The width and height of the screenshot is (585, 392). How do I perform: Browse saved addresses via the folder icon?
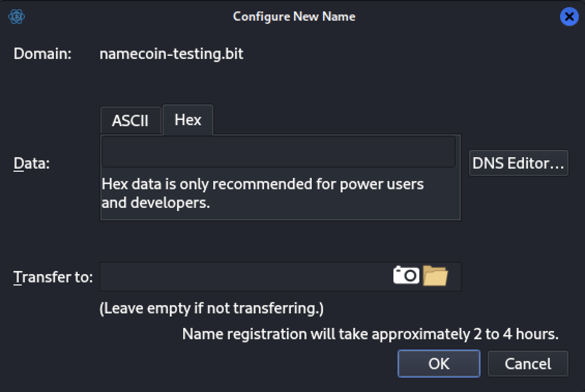point(435,275)
